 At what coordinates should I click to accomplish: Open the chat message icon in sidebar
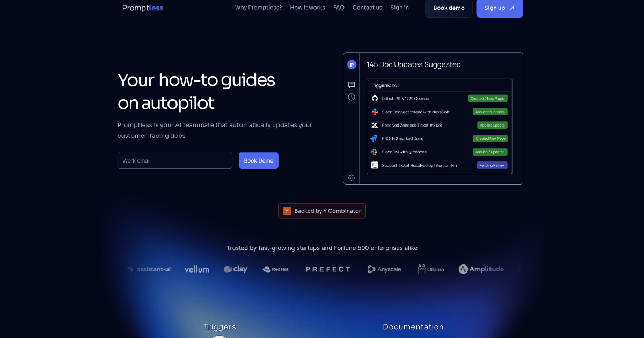[x=352, y=85]
